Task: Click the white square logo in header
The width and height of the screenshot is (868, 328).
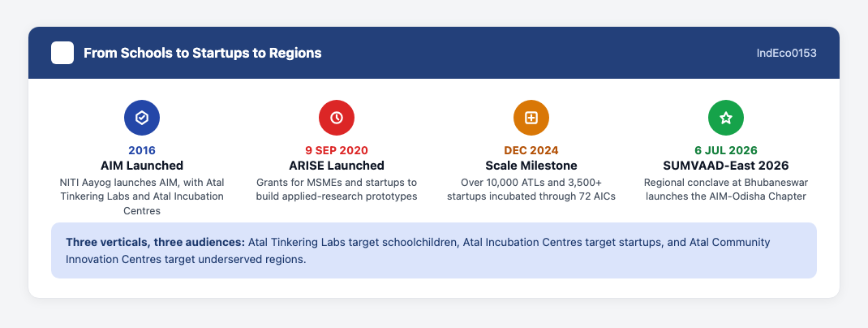Action: click(62, 54)
